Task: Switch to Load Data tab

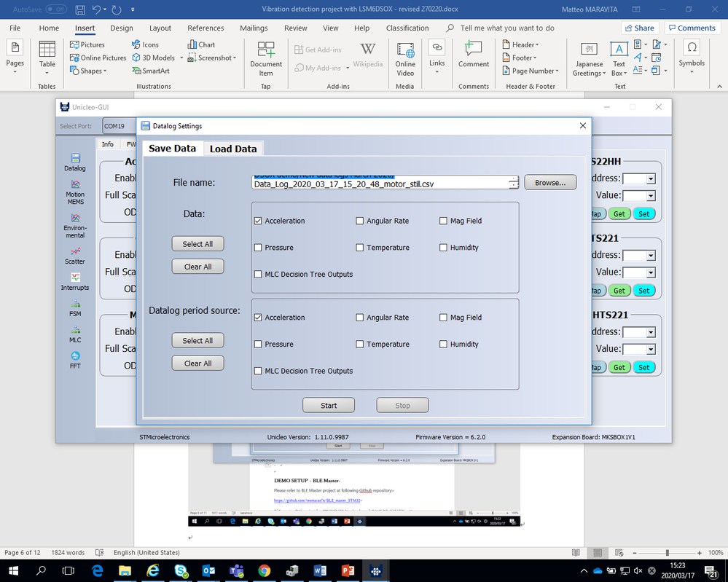Action: tap(233, 149)
